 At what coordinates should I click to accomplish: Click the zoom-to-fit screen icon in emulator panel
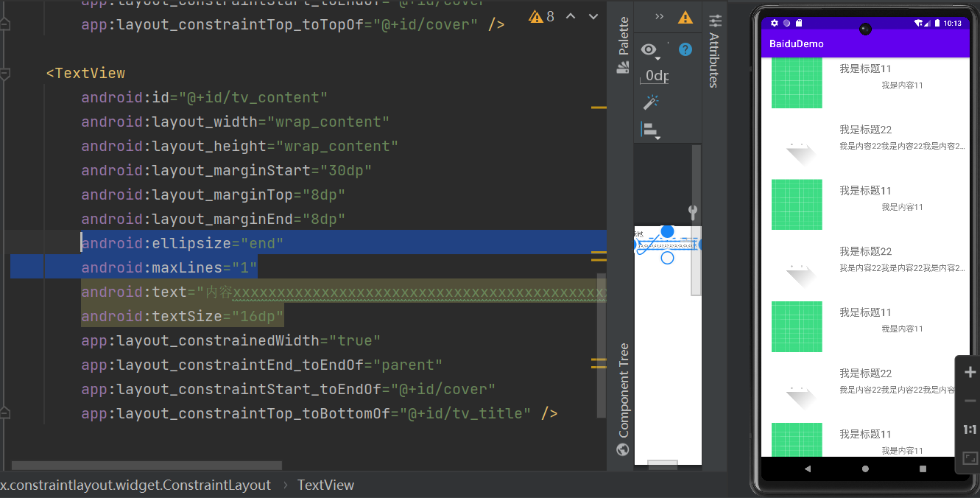tap(970, 458)
